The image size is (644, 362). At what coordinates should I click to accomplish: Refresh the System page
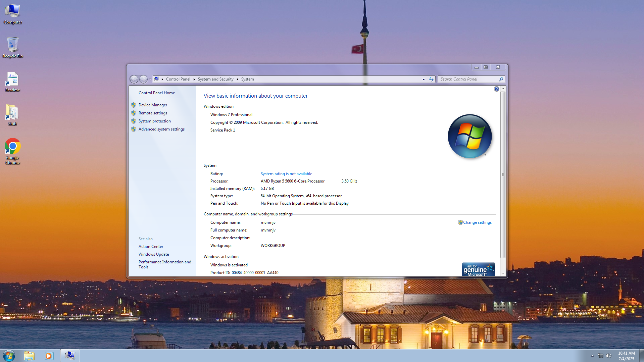(431, 79)
